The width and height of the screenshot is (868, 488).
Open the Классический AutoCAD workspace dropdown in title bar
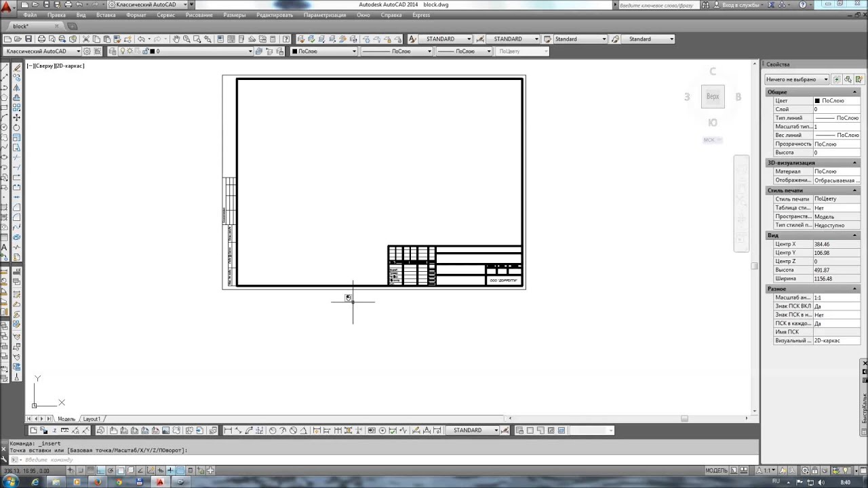[x=146, y=5]
